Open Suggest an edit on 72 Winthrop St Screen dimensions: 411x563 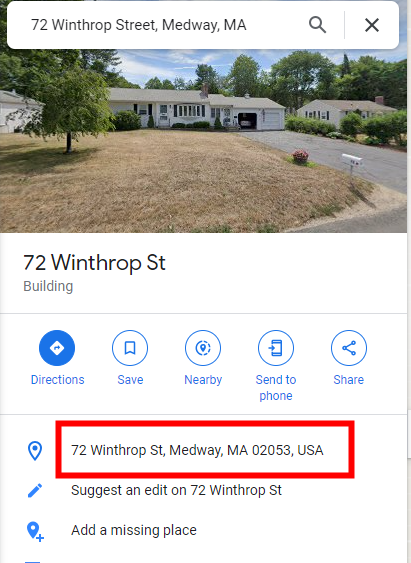pyautogui.click(x=176, y=490)
